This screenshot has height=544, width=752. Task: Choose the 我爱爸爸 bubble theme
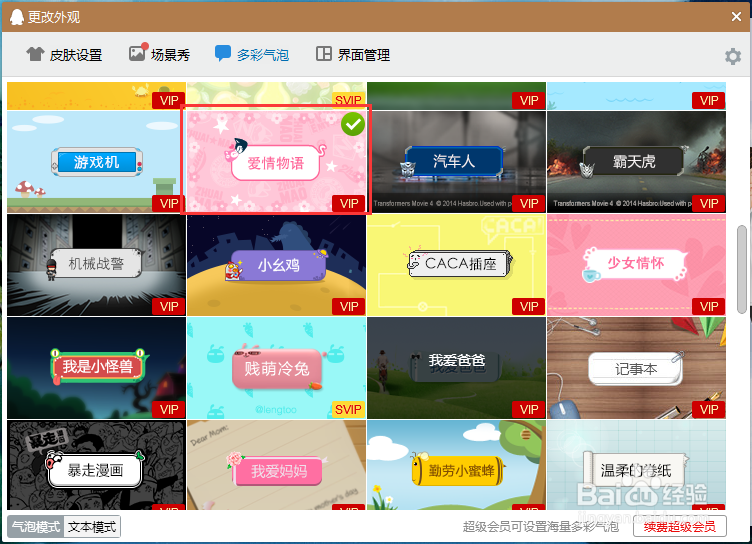pos(456,368)
